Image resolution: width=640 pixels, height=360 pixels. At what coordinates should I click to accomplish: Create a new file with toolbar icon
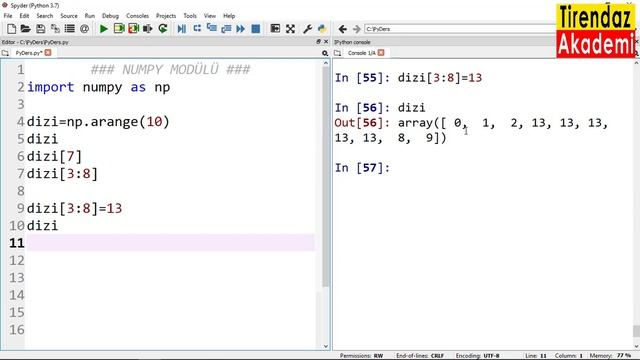coord(11,29)
